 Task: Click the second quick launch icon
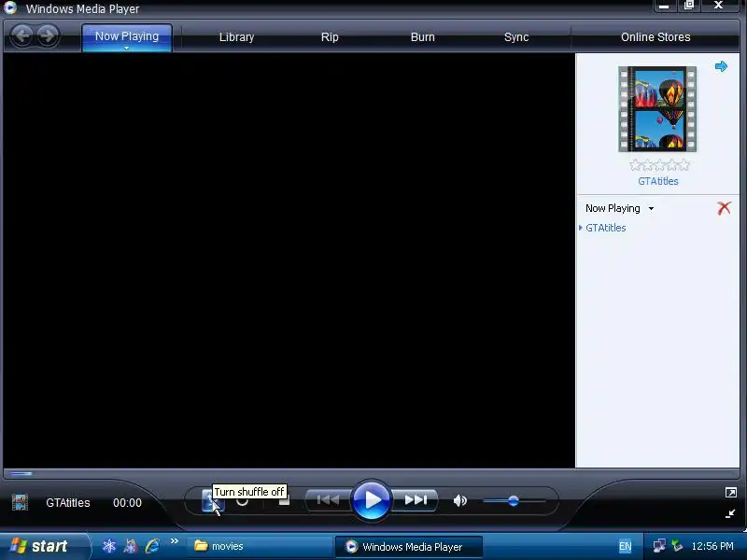point(131,546)
